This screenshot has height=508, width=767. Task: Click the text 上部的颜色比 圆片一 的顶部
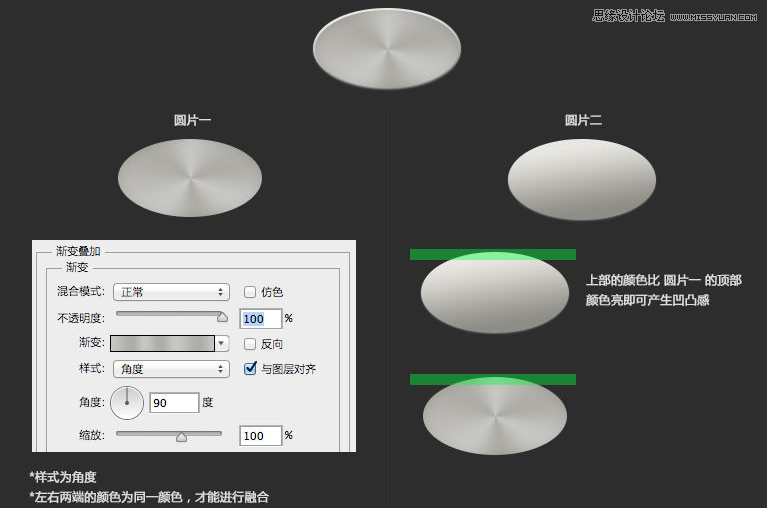[x=664, y=280]
